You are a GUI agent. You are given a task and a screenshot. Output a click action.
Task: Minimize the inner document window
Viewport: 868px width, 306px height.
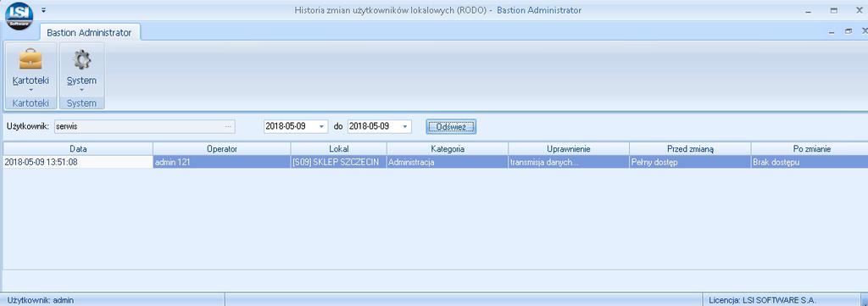[x=831, y=33]
